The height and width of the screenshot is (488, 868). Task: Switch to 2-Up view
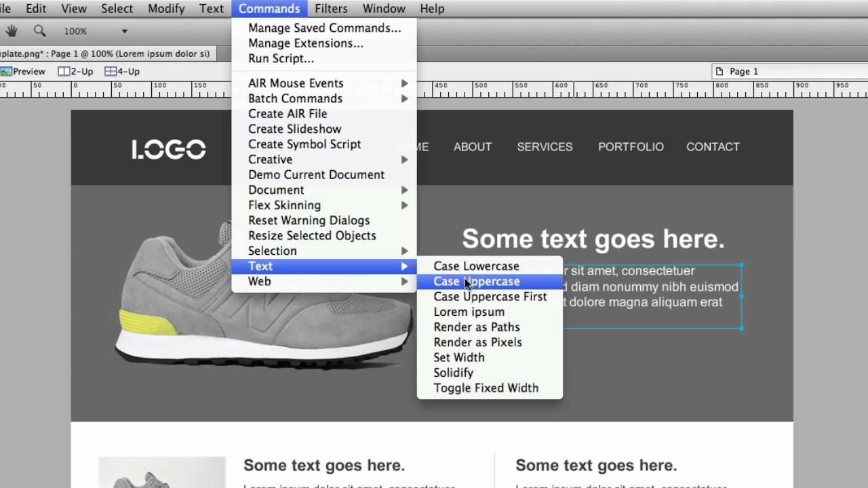(75, 71)
